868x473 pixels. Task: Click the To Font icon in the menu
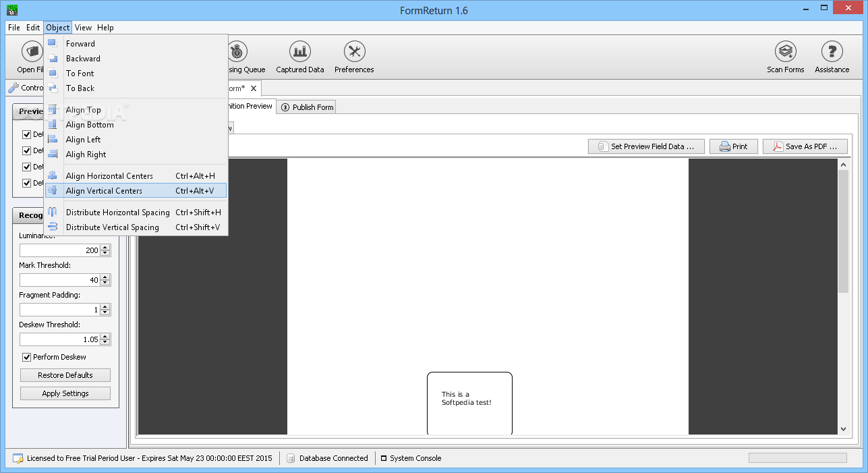53,74
